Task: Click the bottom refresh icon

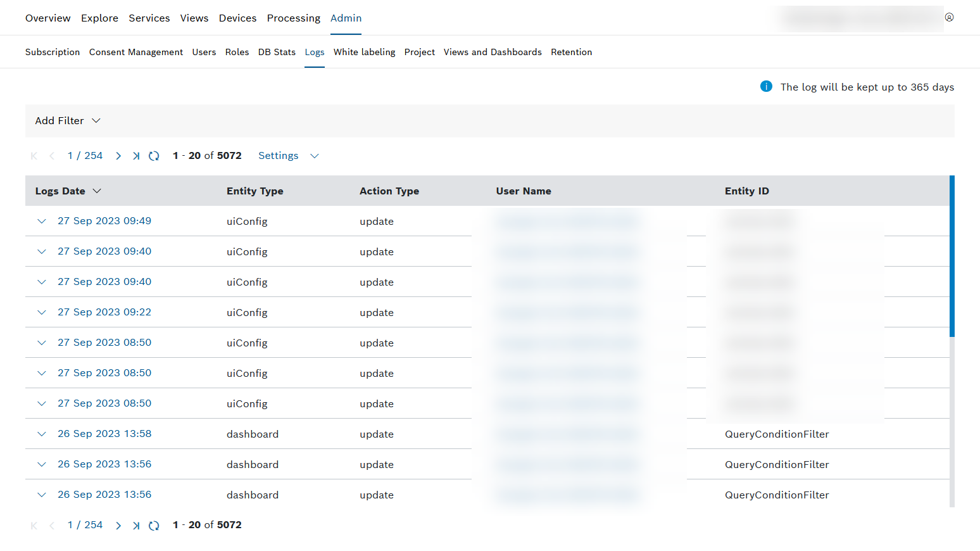Action: [154, 525]
